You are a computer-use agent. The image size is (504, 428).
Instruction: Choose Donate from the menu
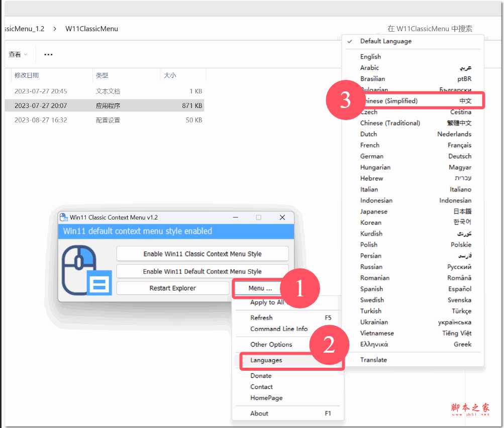tap(288, 376)
